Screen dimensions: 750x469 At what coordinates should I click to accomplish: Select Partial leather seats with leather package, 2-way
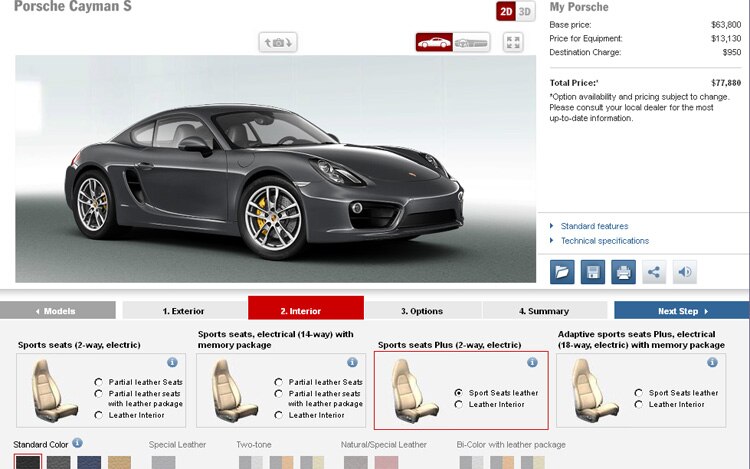pyautogui.click(x=99, y=393)
